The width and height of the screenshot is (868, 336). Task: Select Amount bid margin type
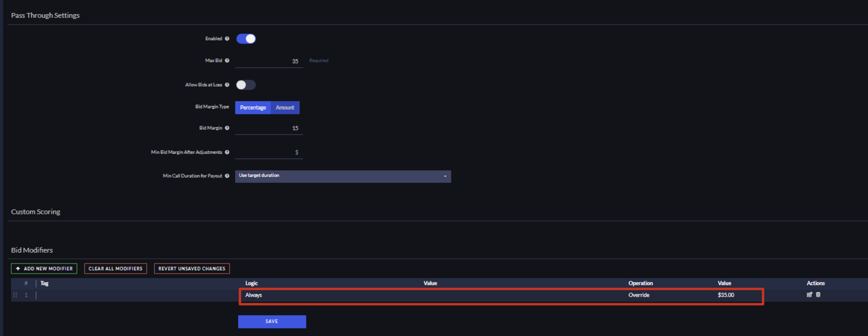point(285,107)
